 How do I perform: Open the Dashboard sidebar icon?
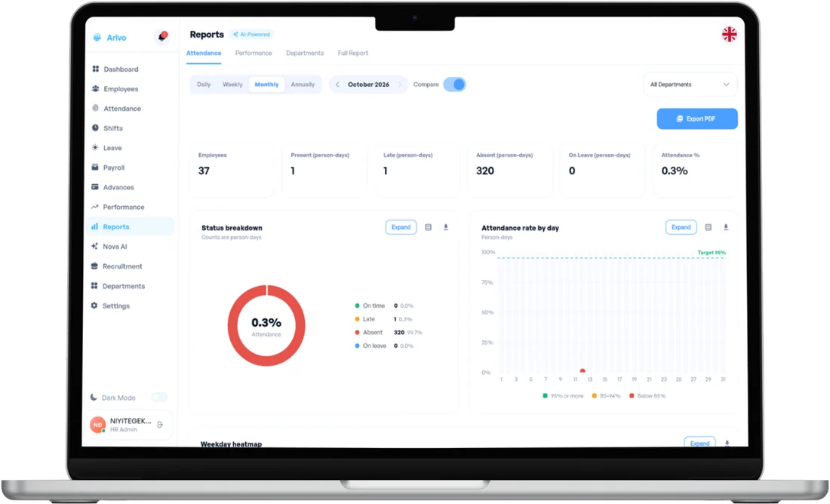95,69
